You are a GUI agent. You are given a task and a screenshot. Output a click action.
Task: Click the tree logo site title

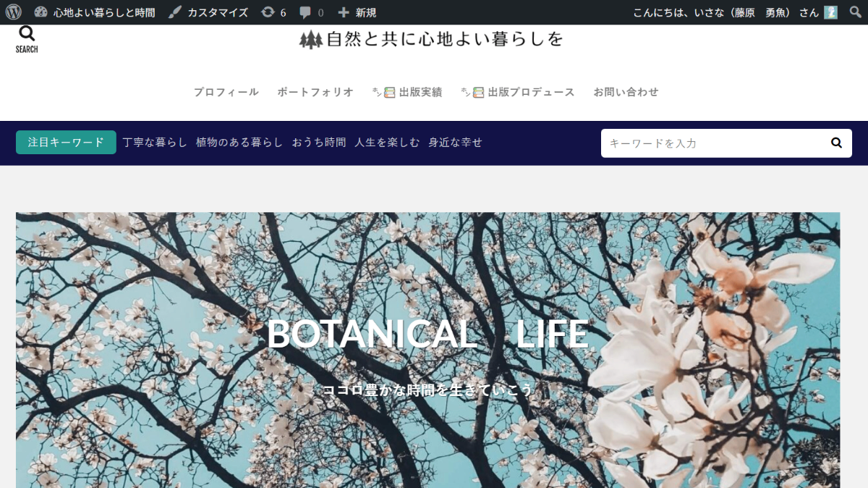pos(431,39)
